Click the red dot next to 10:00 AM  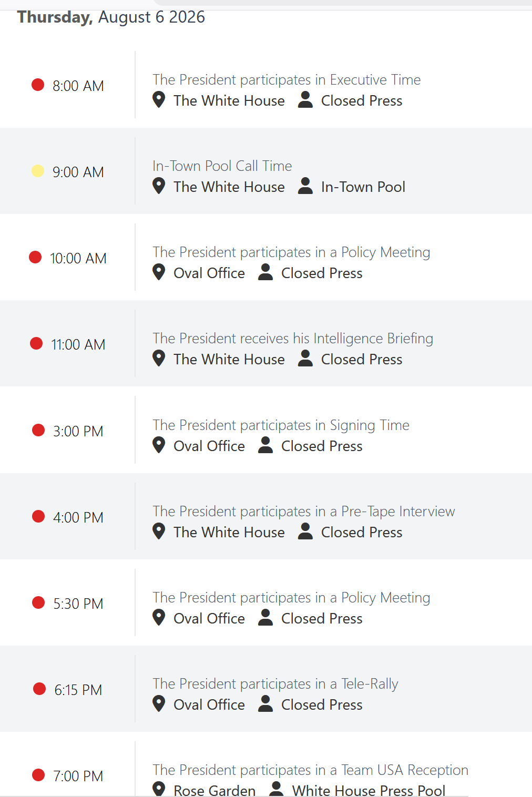[x=35, y=257]
